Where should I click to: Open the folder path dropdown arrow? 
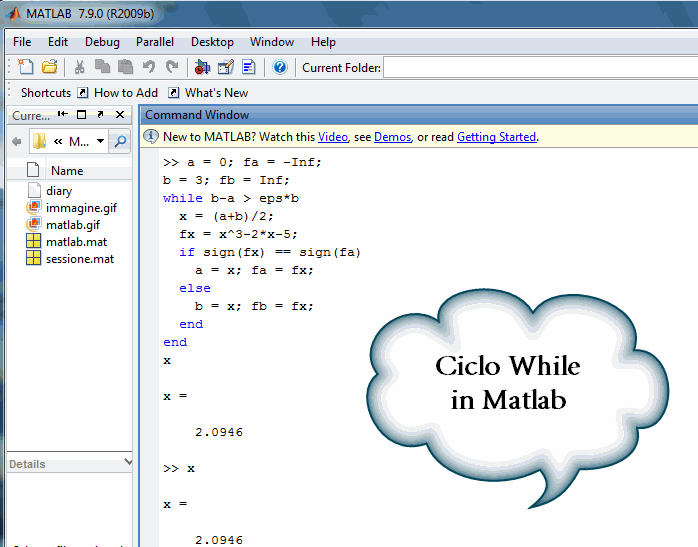click(101, 142)
